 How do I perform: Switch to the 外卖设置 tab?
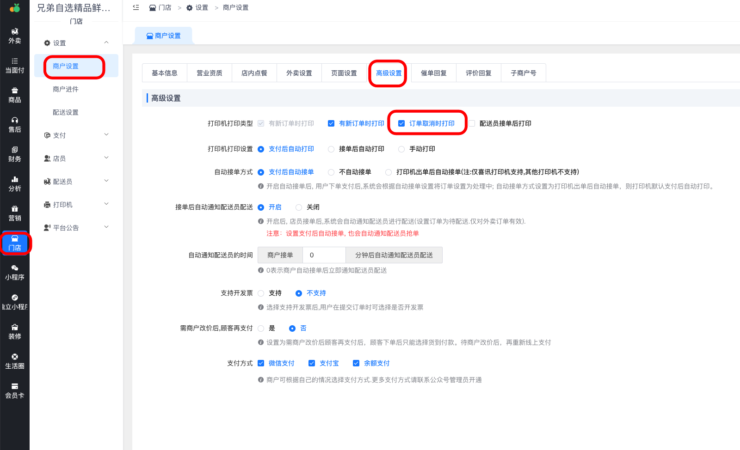pos(299,73)
